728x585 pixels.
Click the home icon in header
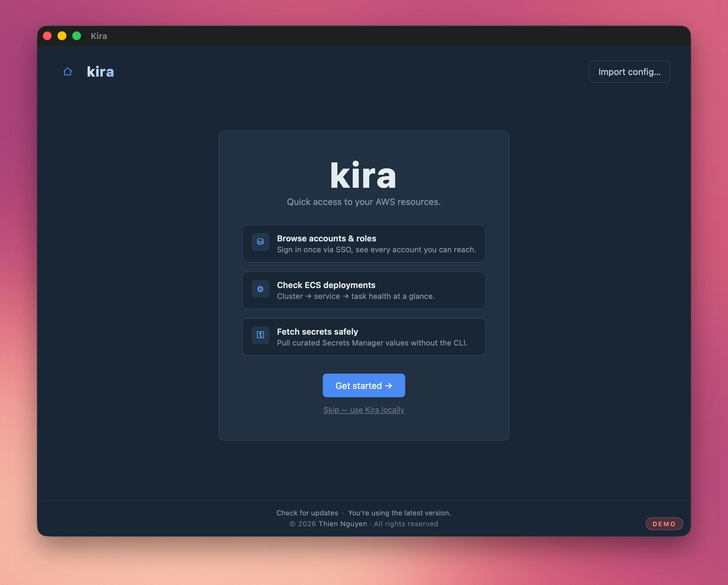pyautogui.click(x=68, y=72)
